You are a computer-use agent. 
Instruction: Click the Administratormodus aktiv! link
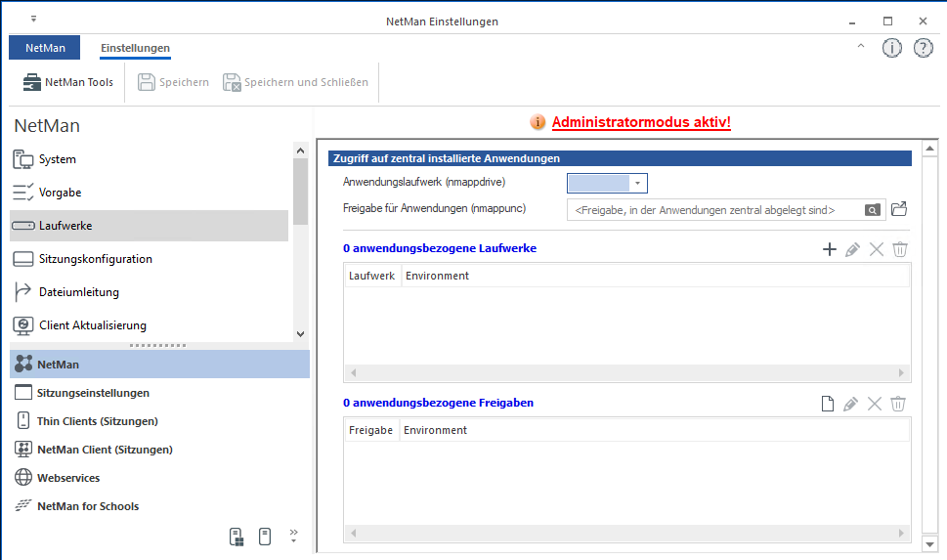641,122
